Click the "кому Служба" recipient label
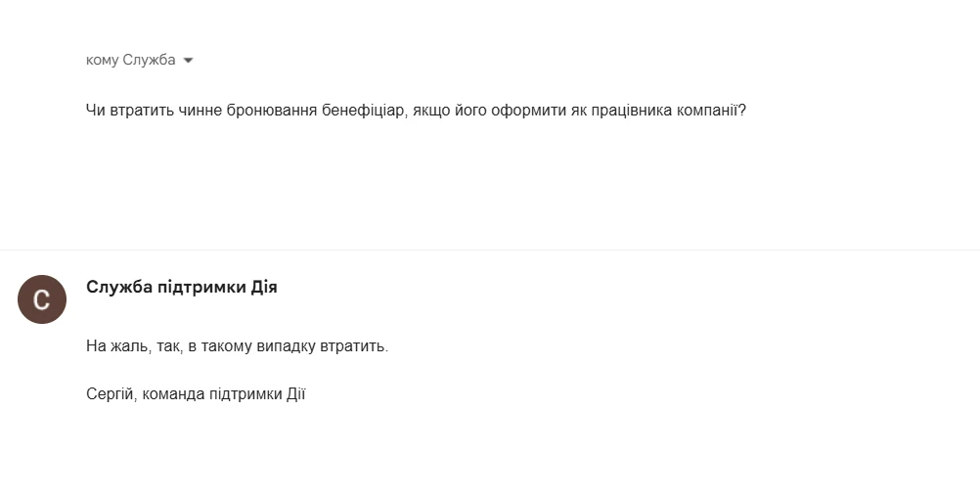Image resolution: width=980 pixels, height=502 pixels. tap(131, 60)
